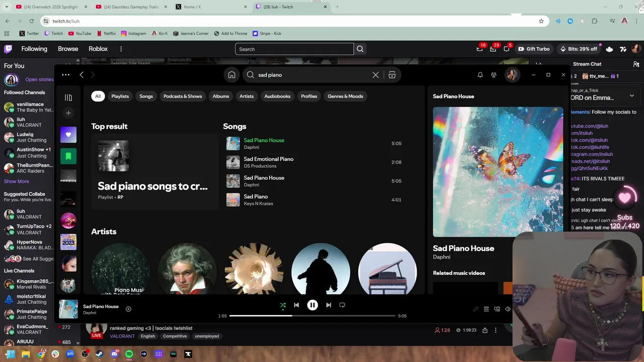Add Sad Piano House to Liked Songs
Screen dimensions: 644x362
(128, 309)
